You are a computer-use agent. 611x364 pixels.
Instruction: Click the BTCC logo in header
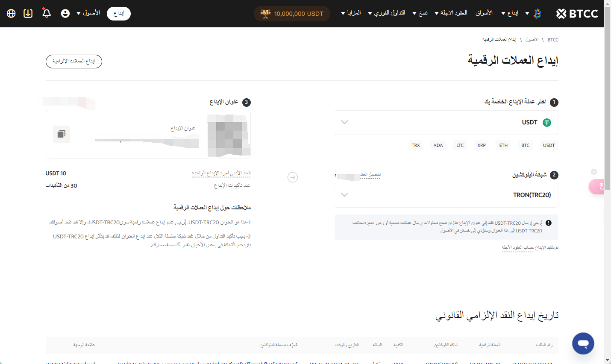[577, 14]
